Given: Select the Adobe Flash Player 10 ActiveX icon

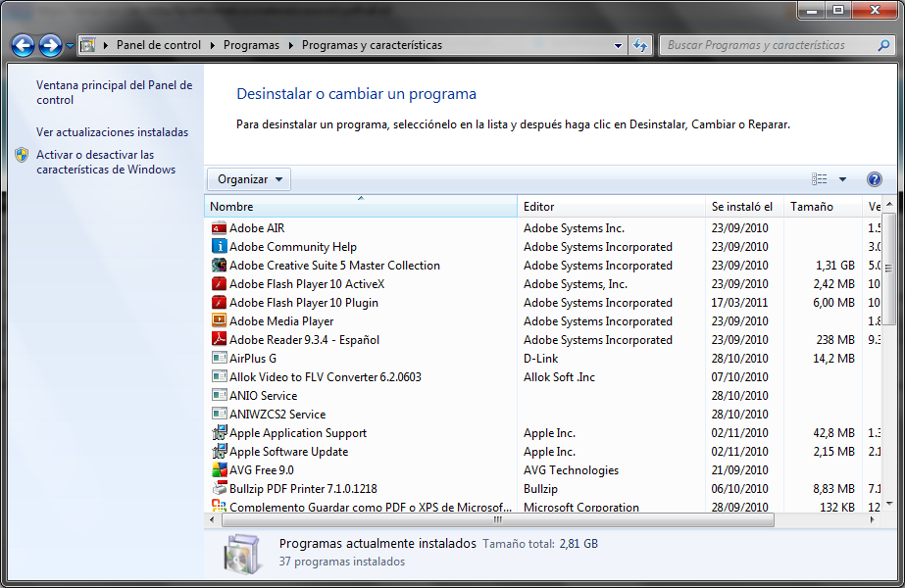Looking at the screenshot, I should pyautogui.click(x=220, y=284).
